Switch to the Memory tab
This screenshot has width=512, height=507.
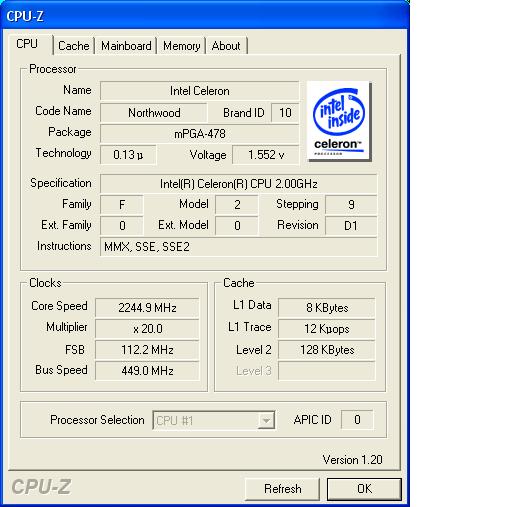click(x=181, y=46)
